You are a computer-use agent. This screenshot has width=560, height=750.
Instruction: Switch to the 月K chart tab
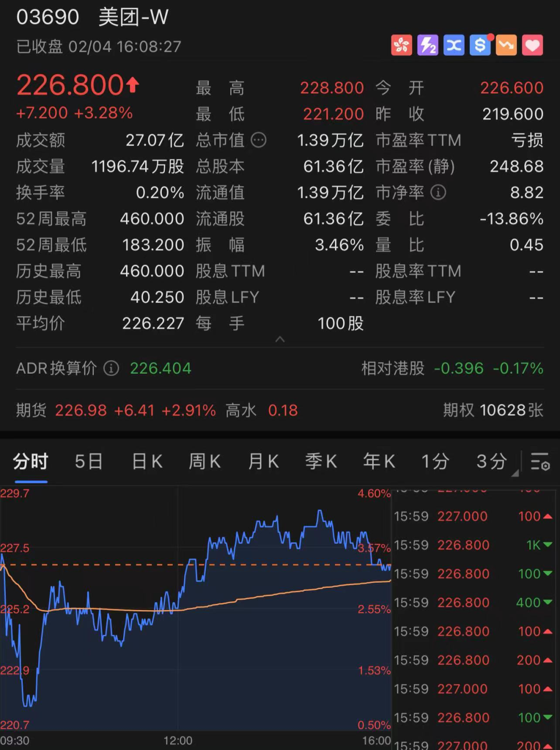click(x=263, y=461)
